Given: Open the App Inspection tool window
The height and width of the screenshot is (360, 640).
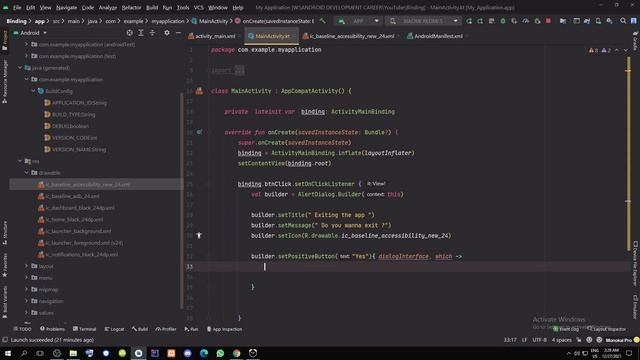Looking at the screenshot, I should coord(224,329).
